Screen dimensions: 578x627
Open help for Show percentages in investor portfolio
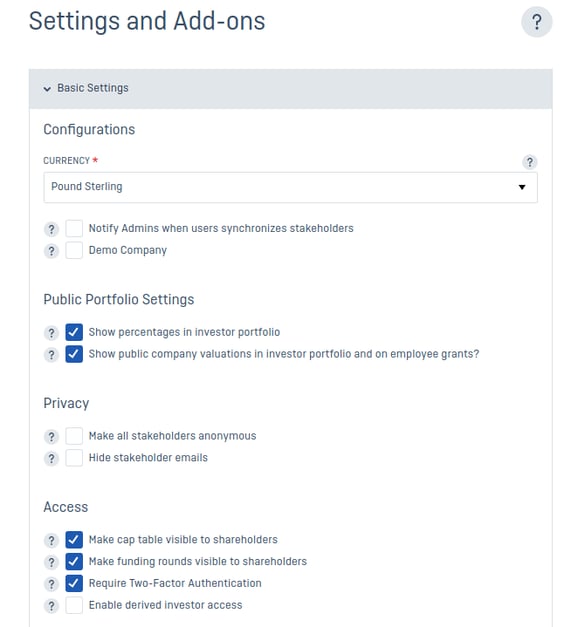[x=51, y=333]
